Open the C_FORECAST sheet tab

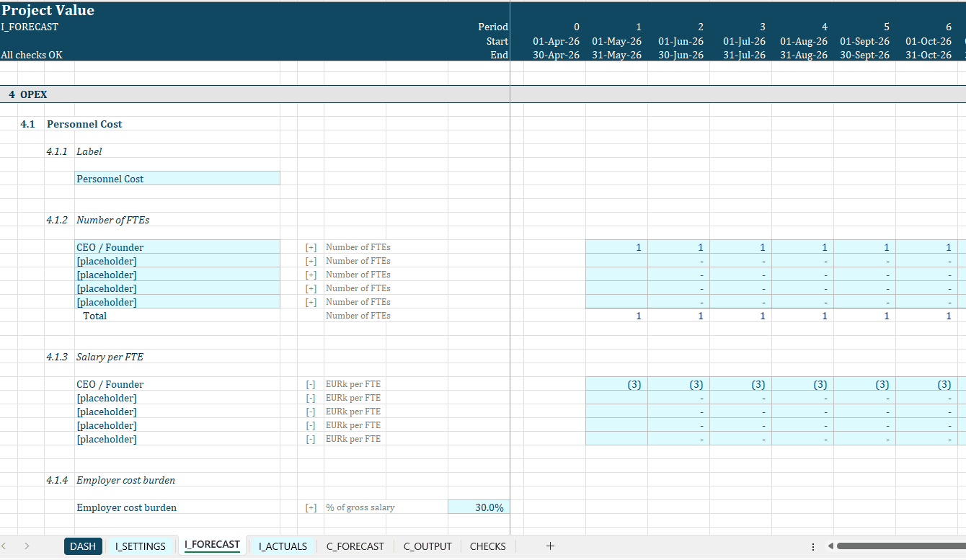tap(355, 546)
